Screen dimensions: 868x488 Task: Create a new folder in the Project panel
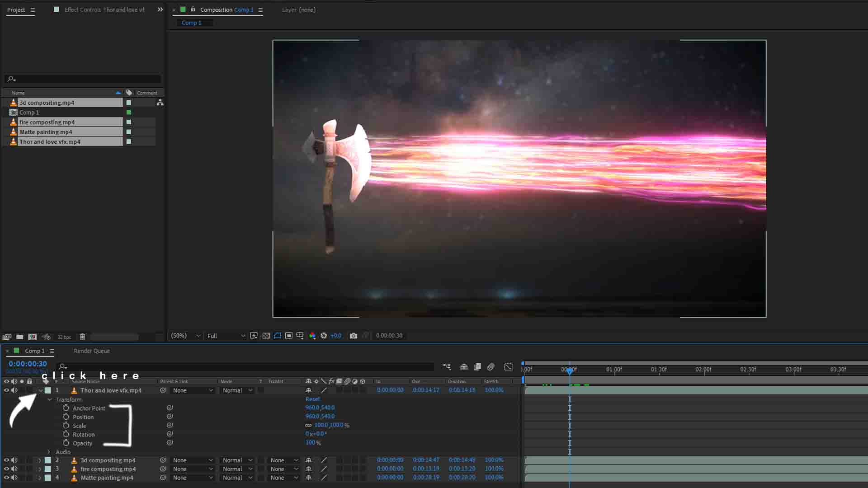pos(19,337)
